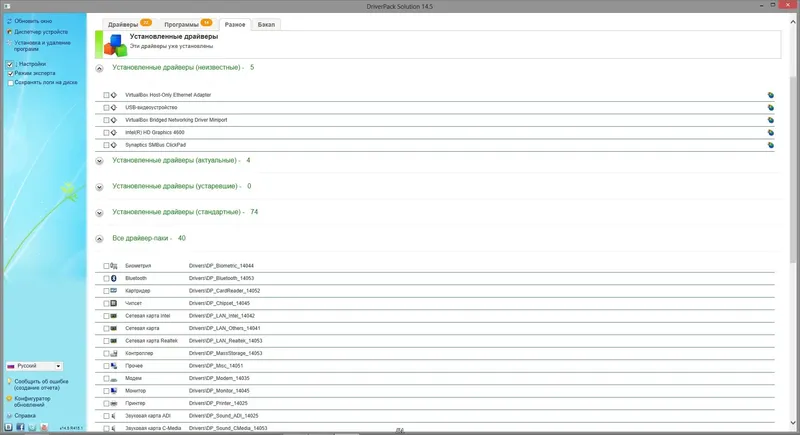The height and width of the screenshot is (435, 800).
Task: Open the Facebook icon in sidebar
Action: (20, 427)
